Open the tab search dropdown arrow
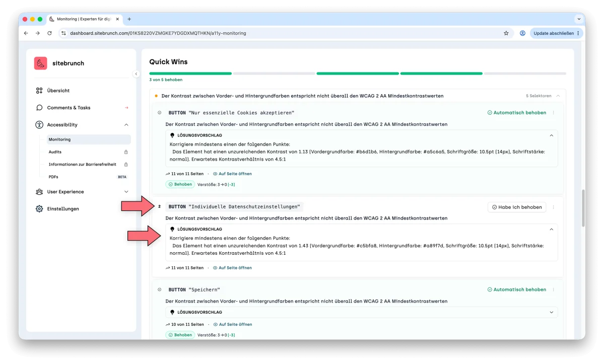 click(x=579, y=19)
